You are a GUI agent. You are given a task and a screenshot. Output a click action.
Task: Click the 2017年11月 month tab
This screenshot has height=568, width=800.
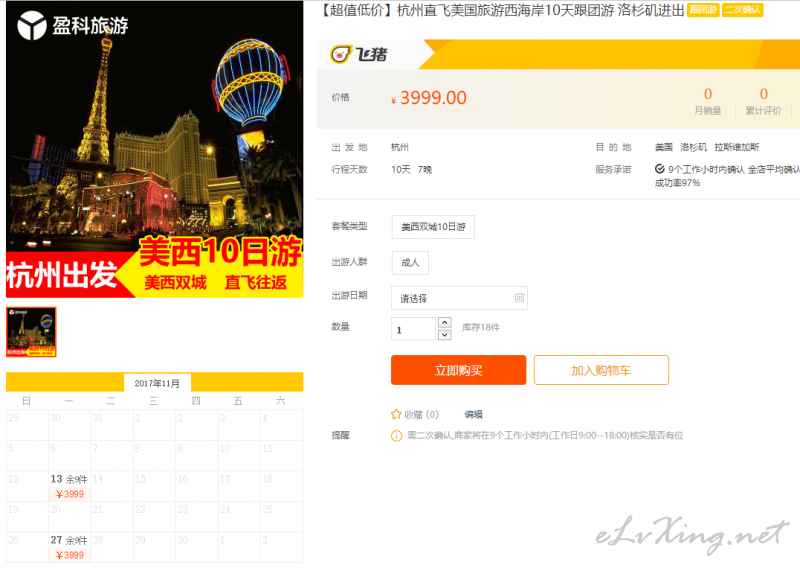coord(157,383)
